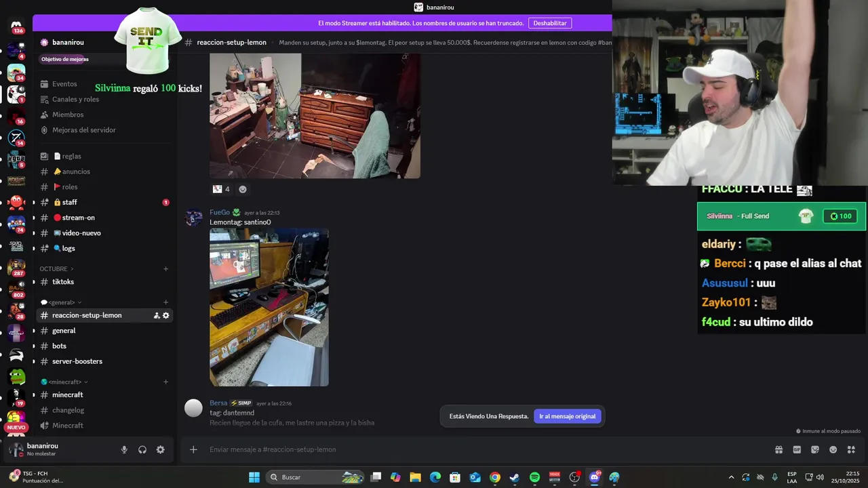868x488 pixels.
Task: Click Objetivo de mejoras badge
Action: (65, 59)
